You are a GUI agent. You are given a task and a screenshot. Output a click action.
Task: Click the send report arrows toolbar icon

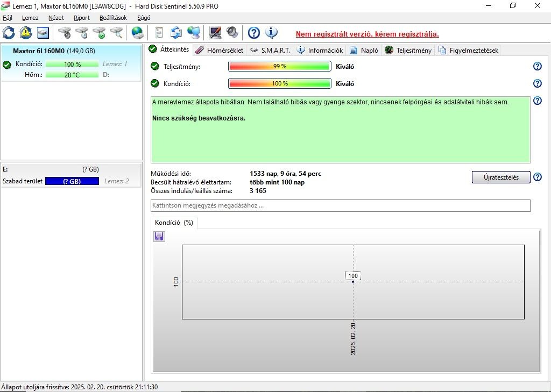tap(176, 33)
